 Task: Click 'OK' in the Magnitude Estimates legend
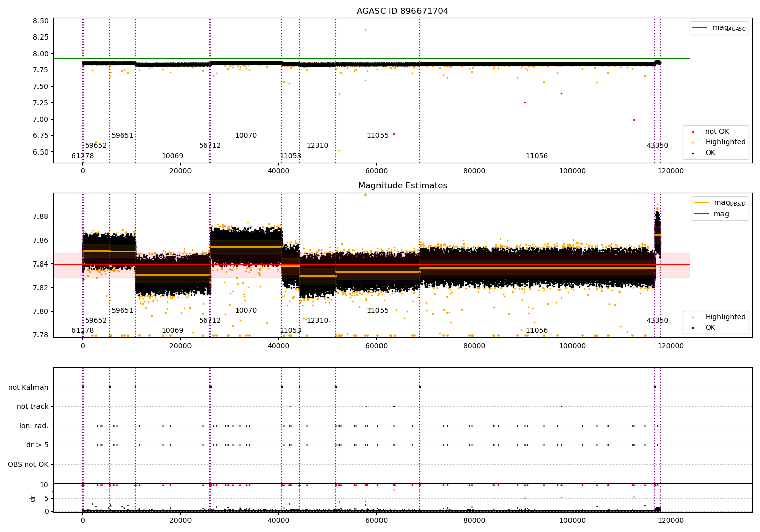click(710, 328)
